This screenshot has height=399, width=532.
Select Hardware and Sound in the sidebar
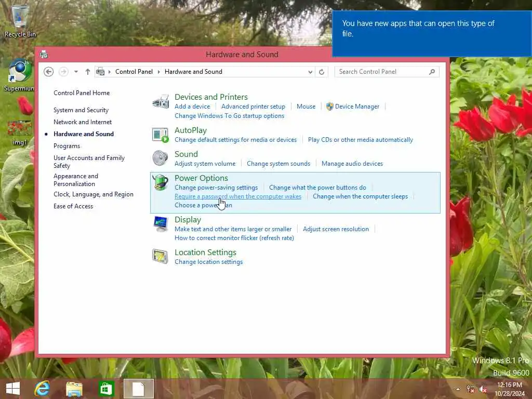(x=84, y=134)
